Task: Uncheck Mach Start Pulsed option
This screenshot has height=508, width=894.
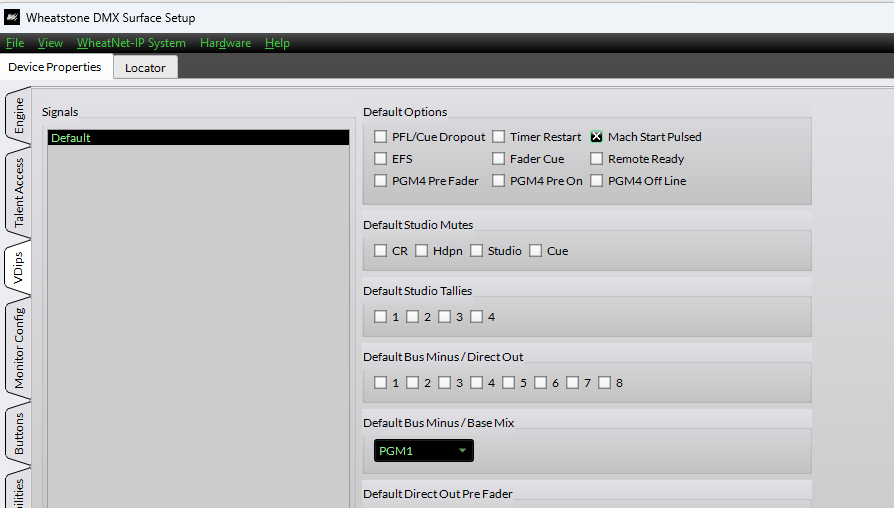Action: point(596,137)
